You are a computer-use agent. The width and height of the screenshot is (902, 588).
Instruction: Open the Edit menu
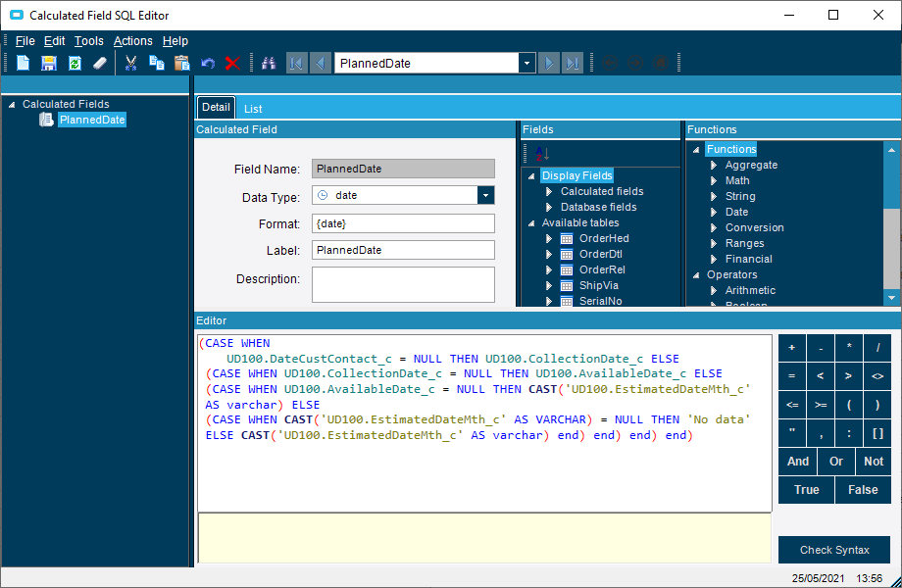[x=54, y=41]
